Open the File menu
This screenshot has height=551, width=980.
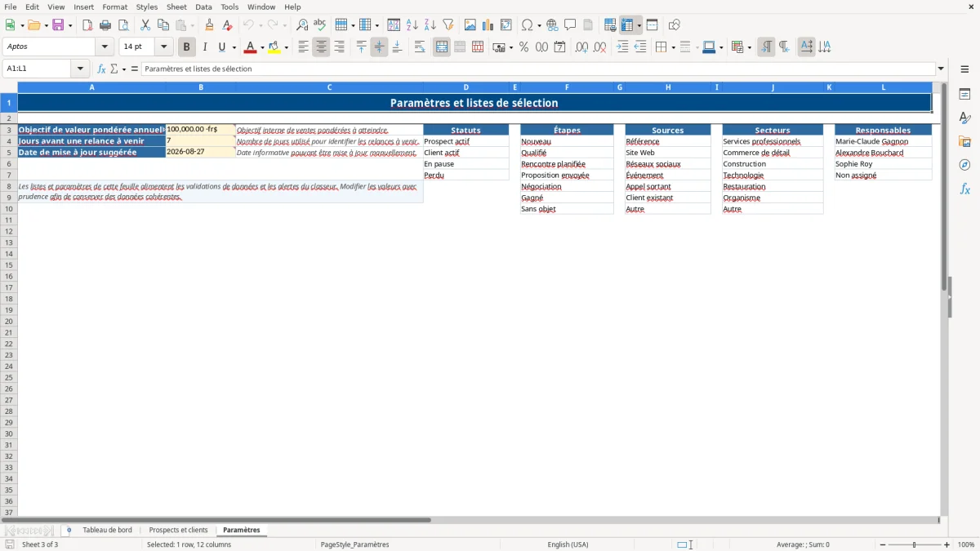(11, 7)
